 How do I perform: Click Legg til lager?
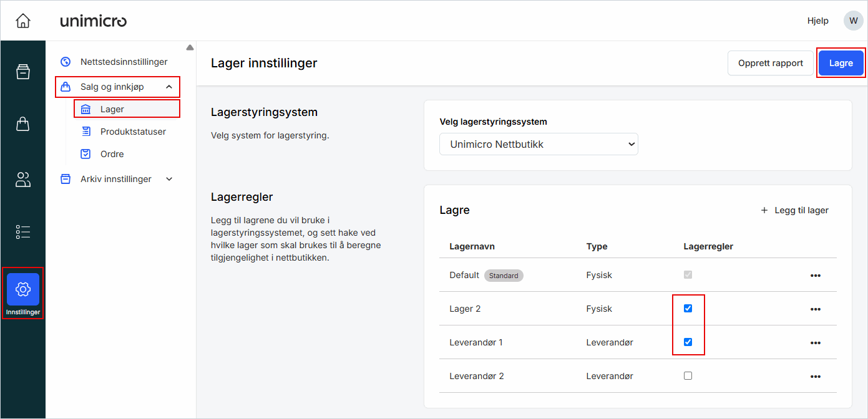coord(794,210)
